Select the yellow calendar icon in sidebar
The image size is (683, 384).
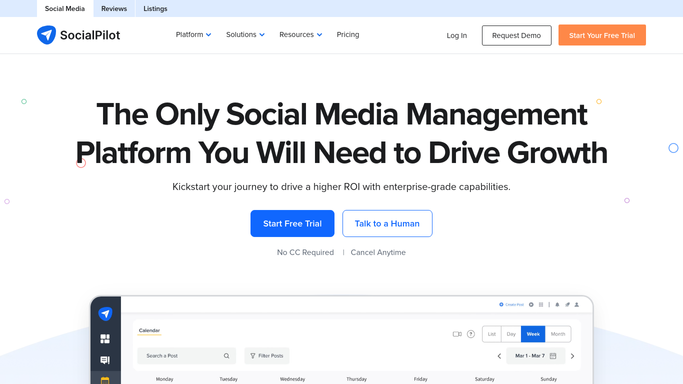(x=105, y=380)
